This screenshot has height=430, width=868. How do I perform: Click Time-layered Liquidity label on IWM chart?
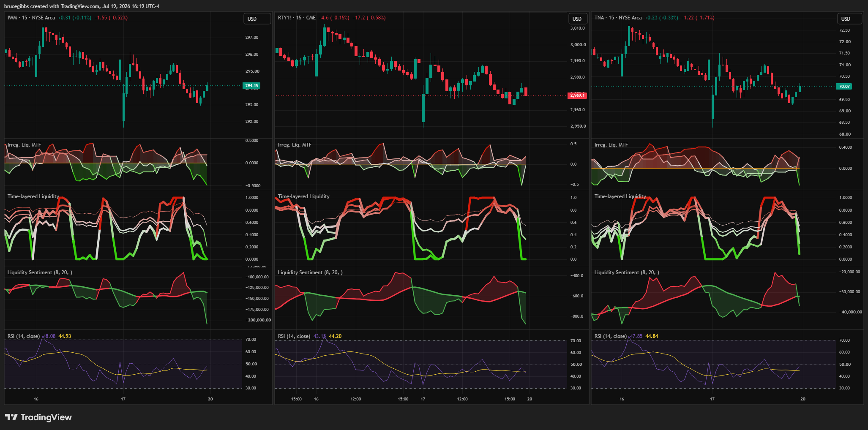[33, 196]
